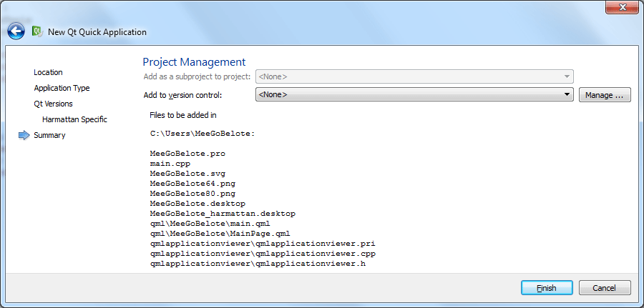Select the Application Type wizard step

(x=62, y=88)
